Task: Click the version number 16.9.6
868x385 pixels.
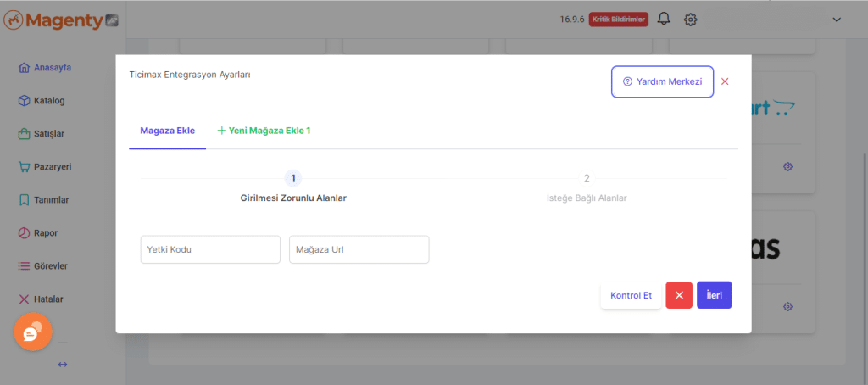Action: click(x=572, y=20)
